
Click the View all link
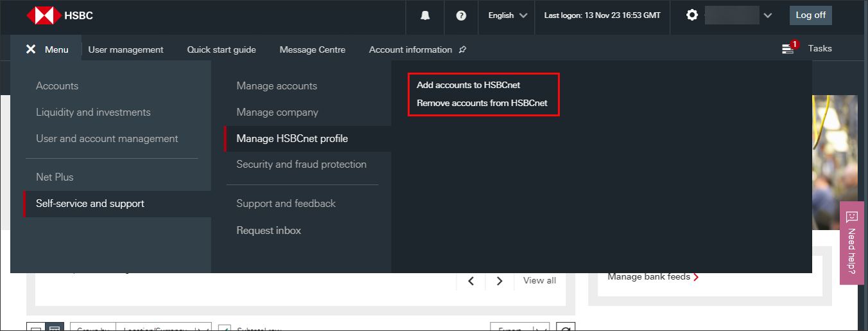[x=539, y=280]
